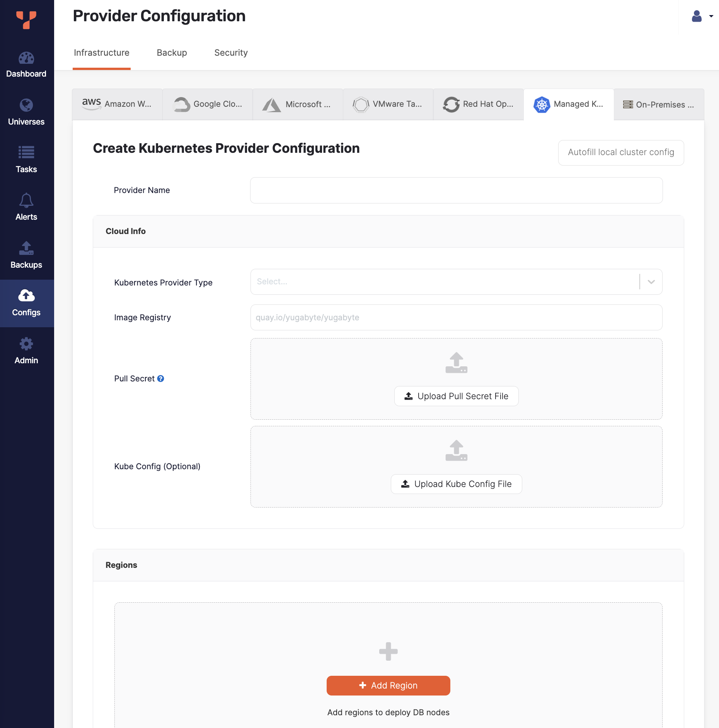Viewport: 719px width, 728px height.
Task: Click inside the Provider Name field
Action: (x=456, y=190)
